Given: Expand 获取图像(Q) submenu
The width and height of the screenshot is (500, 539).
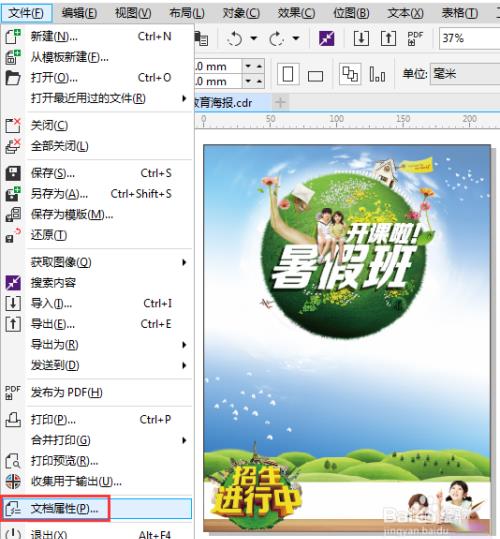Looking at the screenshot, I should pyautogui.click(x=184, y=263).
